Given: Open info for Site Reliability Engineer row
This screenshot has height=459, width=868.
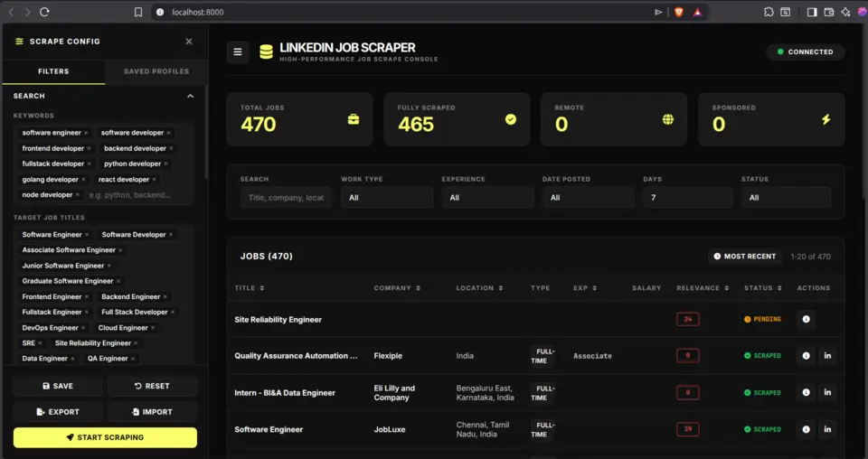Looking at the screenshot, I should (x=806, y=319).
